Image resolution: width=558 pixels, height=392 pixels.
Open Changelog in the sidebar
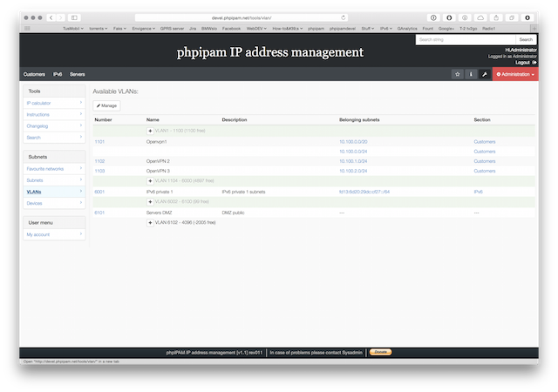click(54, 126)
